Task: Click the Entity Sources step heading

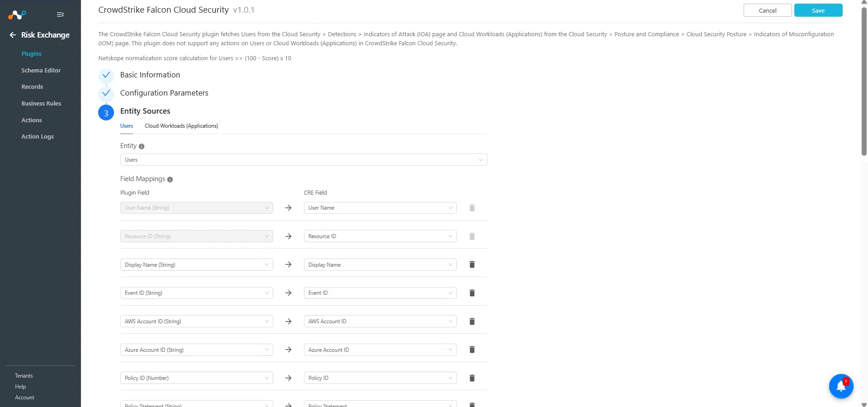Action: point(145,111)
